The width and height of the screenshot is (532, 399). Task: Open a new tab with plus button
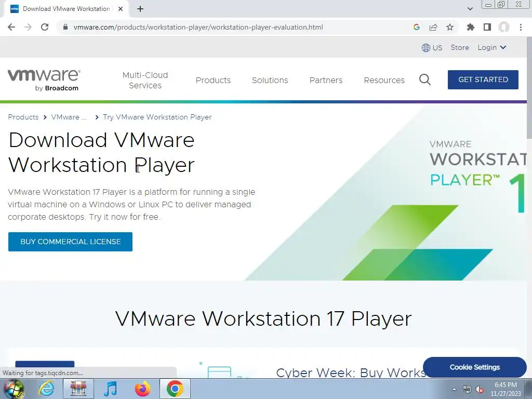(140, 9)
